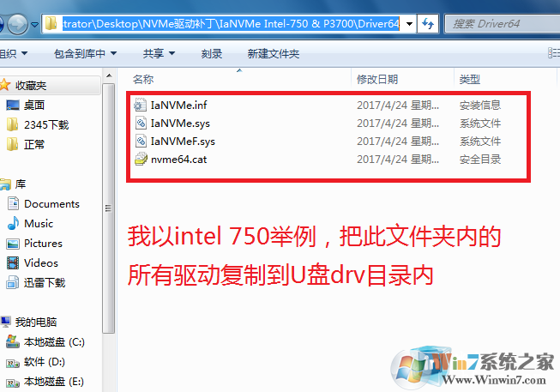The image size is (560, 392).
Task: Click the 正常 folder icon
Action: [x=13, y=144]
